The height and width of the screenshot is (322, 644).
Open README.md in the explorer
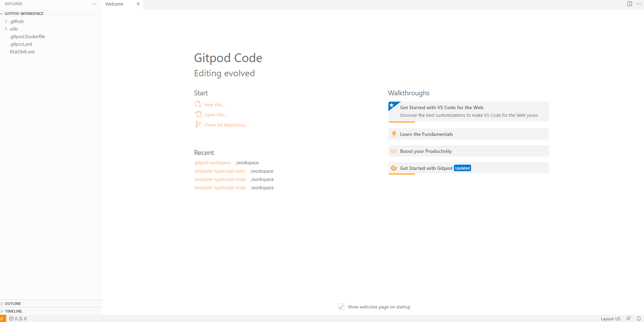[22, 52]
